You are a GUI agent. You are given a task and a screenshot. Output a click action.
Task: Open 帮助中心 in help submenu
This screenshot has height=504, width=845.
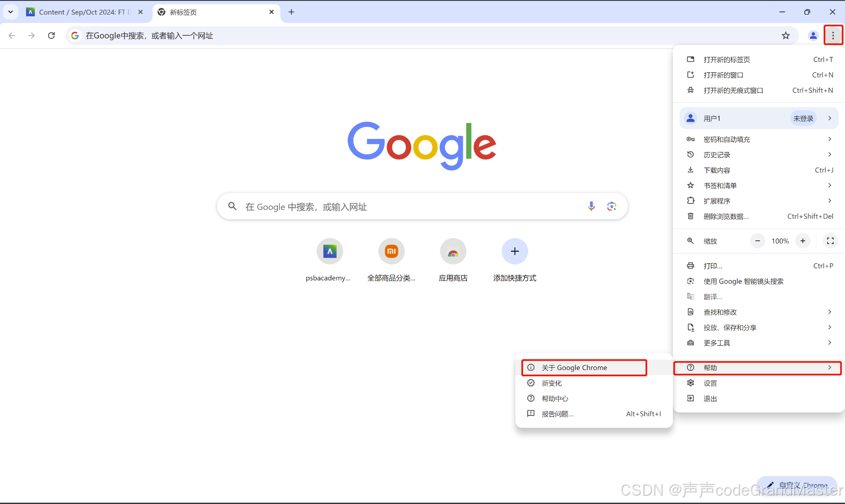594,399
